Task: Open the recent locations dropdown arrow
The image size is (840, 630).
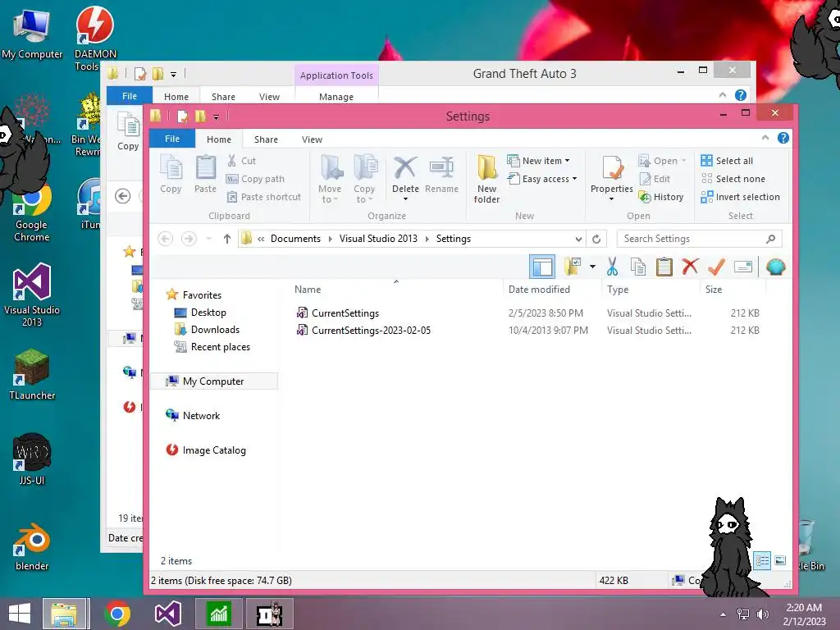Action: (209, 239)
